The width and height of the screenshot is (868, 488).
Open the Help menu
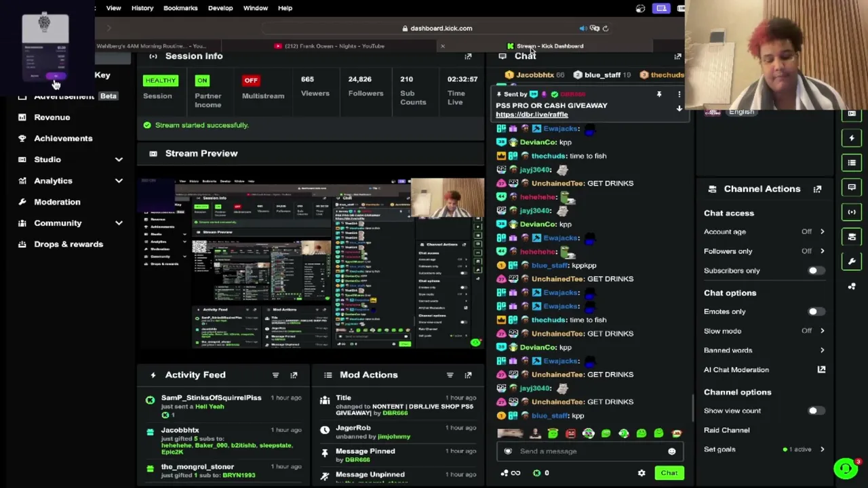point(285,8)
